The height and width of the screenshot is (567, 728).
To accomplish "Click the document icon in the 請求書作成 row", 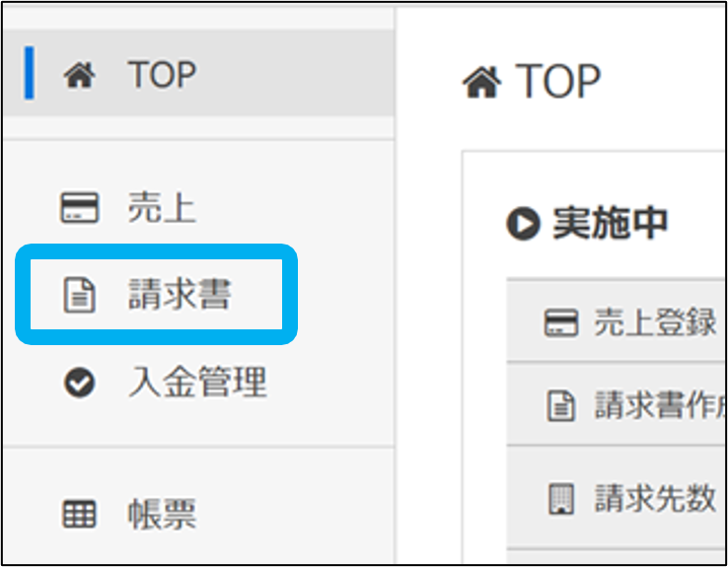I will point(560,405).
